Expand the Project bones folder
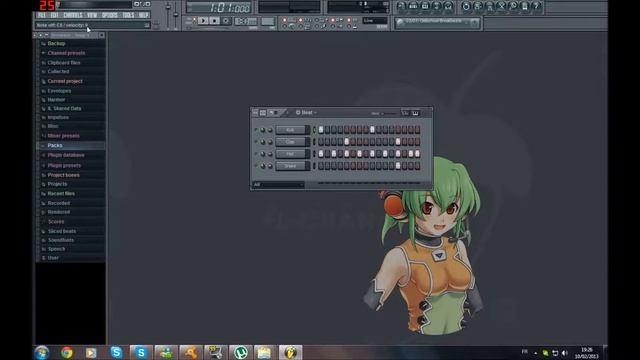This screenshot has width=640, height=360. (x=63, y=175)
